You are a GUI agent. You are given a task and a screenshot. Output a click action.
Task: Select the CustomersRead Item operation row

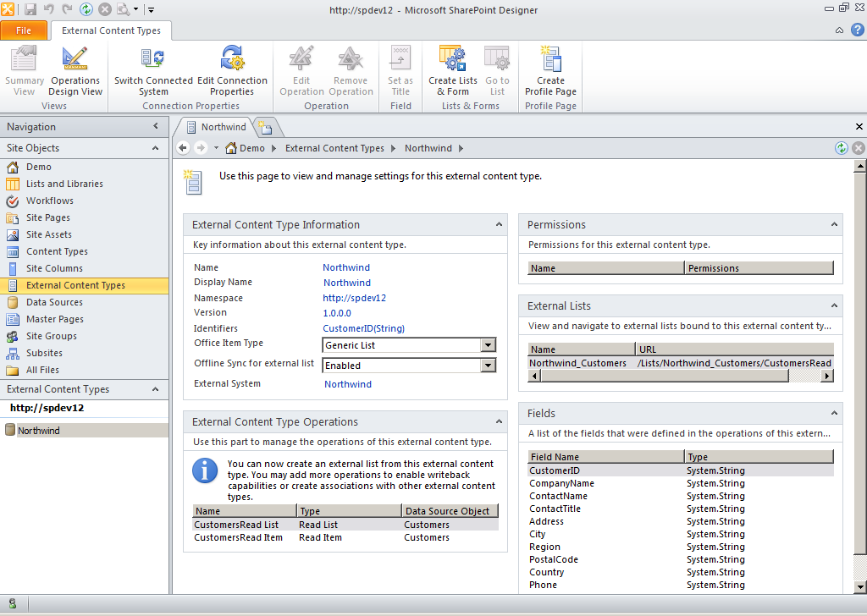click(x=345, y=537)
